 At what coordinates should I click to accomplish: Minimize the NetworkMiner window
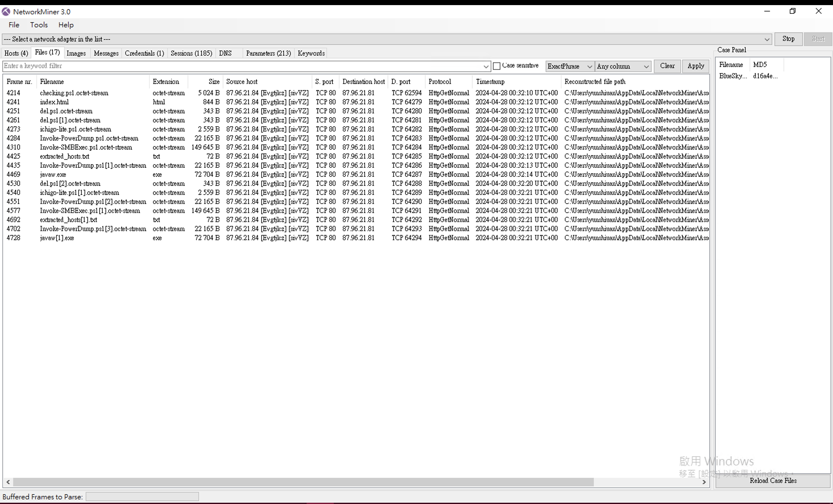tap(767, 11)
